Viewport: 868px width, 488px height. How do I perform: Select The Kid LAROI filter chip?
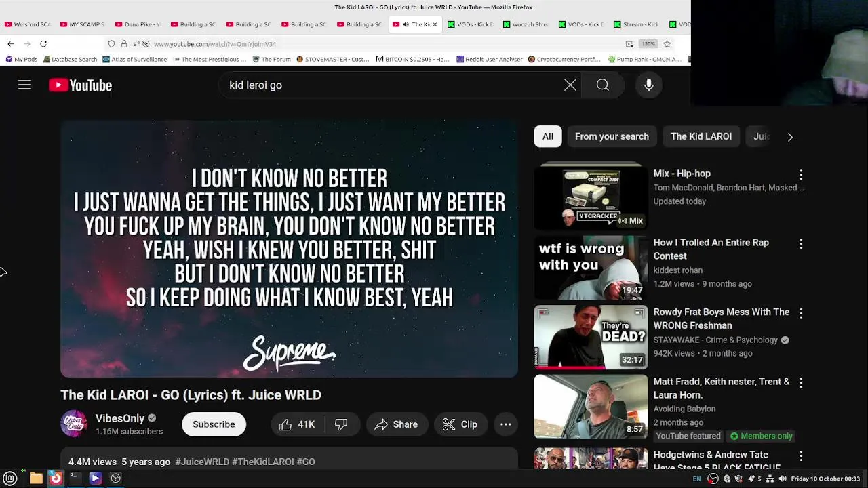pos(701,136)
